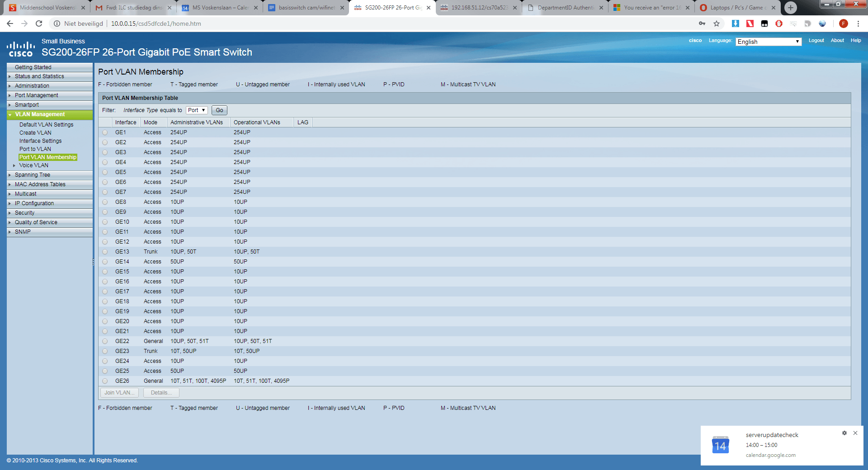This screenshot has height=470, width=868.
Task: Click the Logout link
Action: [x=816, y=41]
